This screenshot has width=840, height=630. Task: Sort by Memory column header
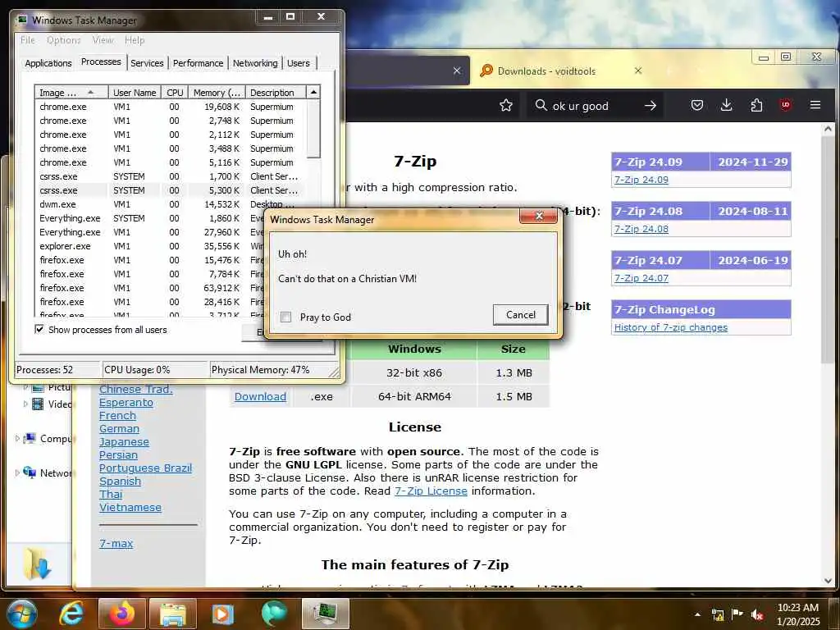tap(217, 93)
